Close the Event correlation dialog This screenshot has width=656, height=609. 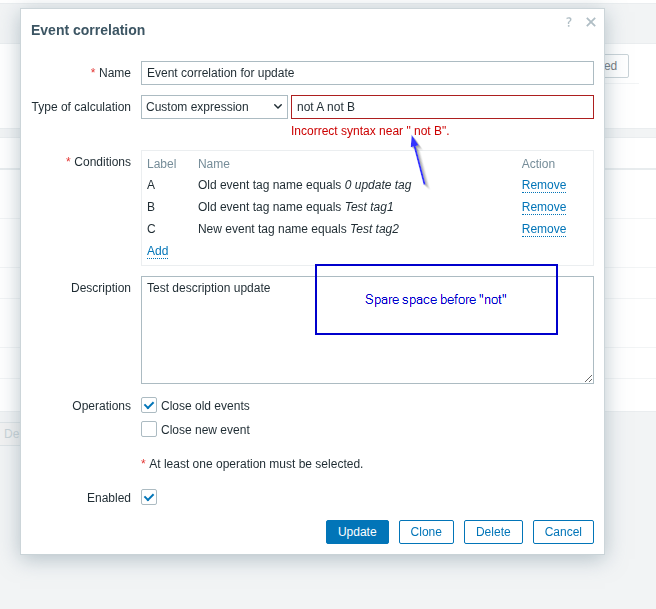591,22
